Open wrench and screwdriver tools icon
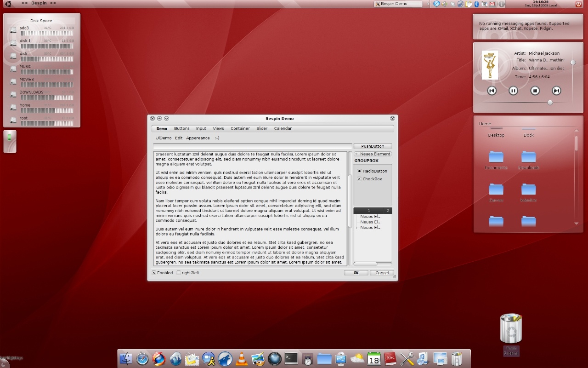Screen dimensions: 588x368 [x=407, y=358]
